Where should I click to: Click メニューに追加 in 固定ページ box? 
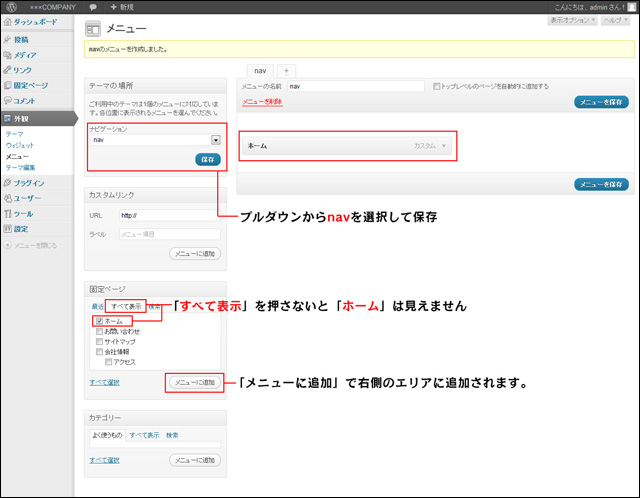click(195, 382)
